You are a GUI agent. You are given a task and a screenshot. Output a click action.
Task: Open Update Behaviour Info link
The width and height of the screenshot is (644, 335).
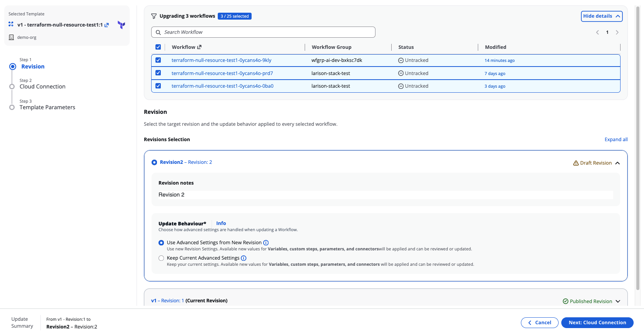tap(221, 223)
